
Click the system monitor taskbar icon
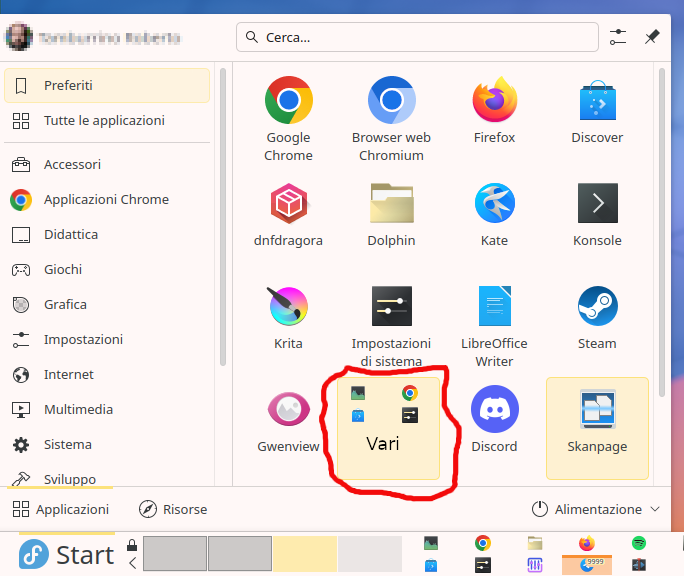431,543
